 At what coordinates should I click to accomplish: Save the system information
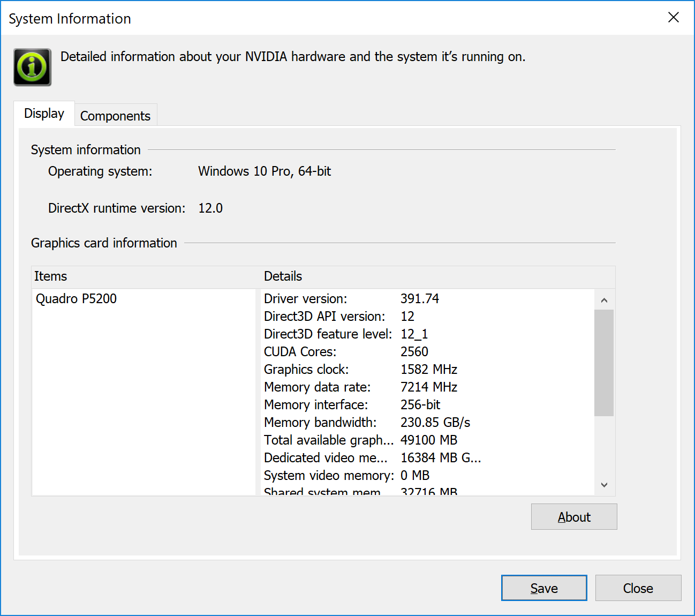tap(544, 588)
